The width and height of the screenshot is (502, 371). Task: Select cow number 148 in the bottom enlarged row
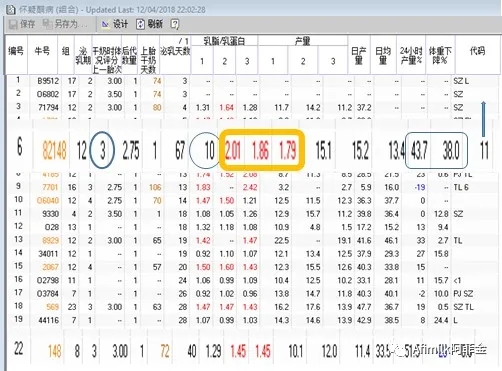(x=55, y=351)
